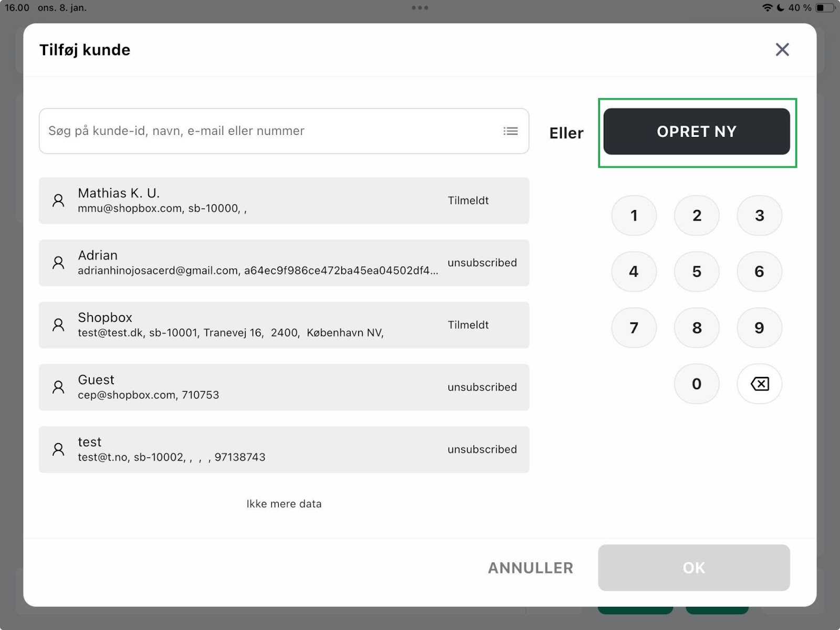Open the three-dot multitasking menu
840x630 pixels.
coord(420,8)
